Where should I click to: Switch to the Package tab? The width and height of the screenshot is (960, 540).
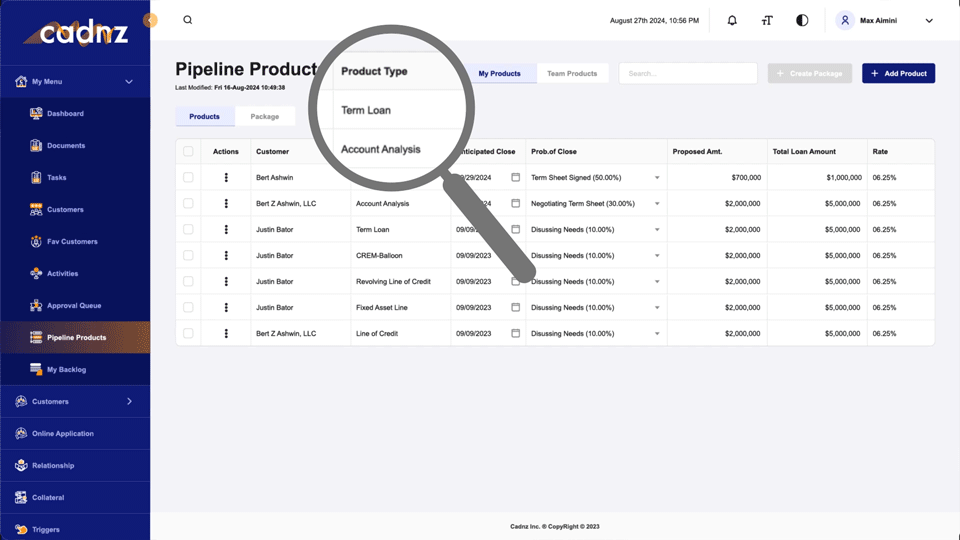[x=265, y=117]
